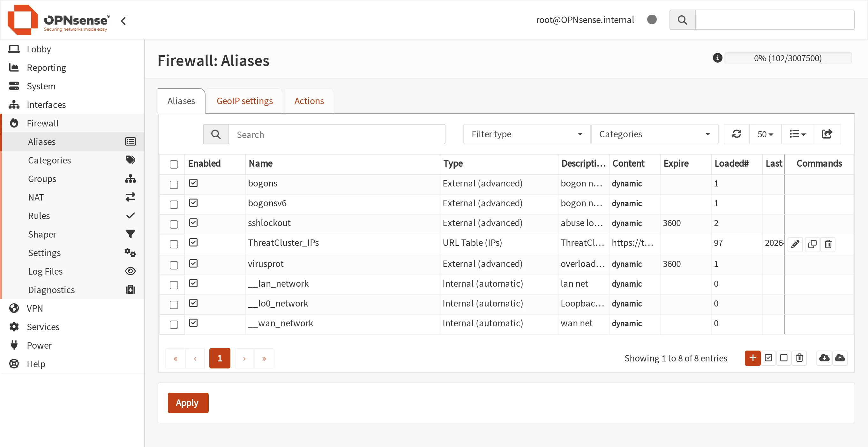Add a new alias with plus button
The width and height of the screenshot is (868, 447).
[752, 358]
